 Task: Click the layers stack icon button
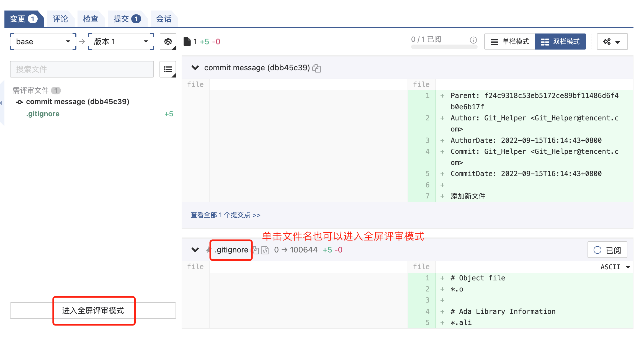pos(168,42)
